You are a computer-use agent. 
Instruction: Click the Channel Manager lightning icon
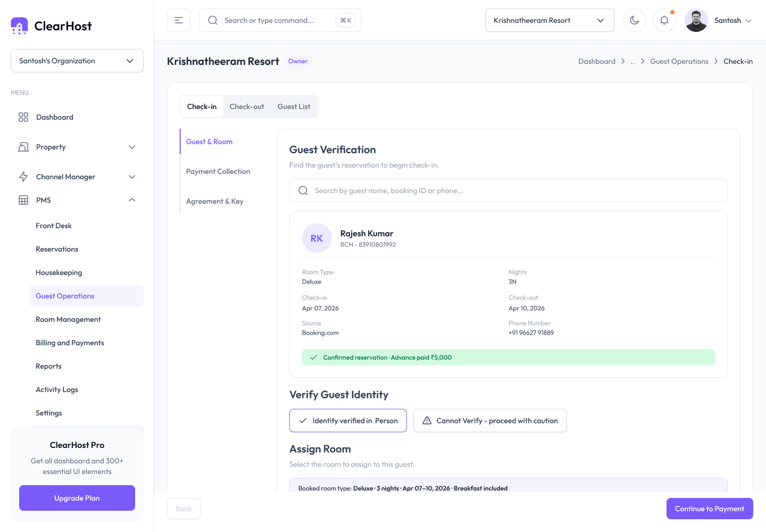(23, 177)
